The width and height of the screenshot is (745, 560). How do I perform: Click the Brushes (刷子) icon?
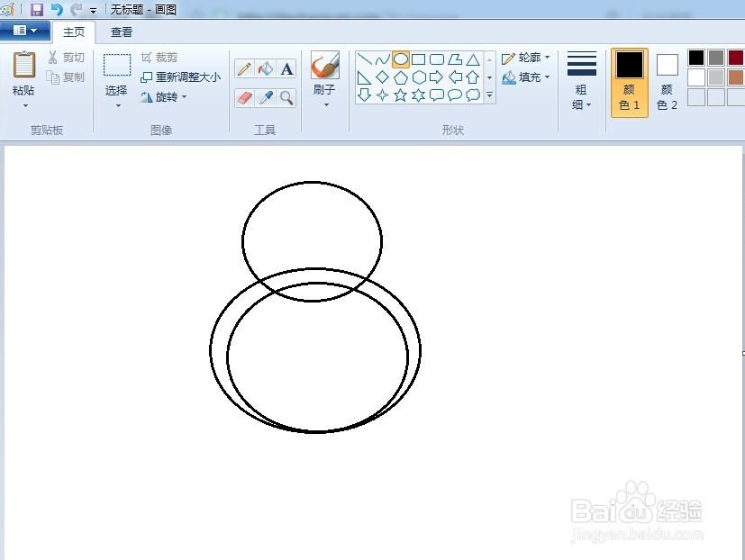point(325,65)
